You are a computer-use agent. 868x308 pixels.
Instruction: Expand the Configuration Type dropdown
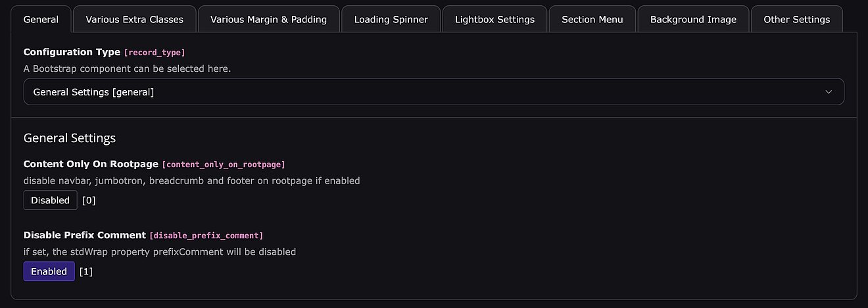[433, 92]
